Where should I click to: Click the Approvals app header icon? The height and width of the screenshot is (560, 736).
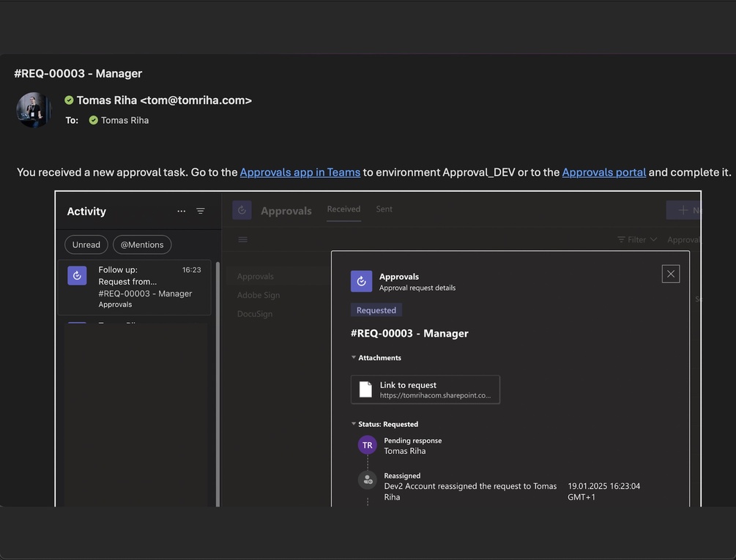[x=242, y=210]
